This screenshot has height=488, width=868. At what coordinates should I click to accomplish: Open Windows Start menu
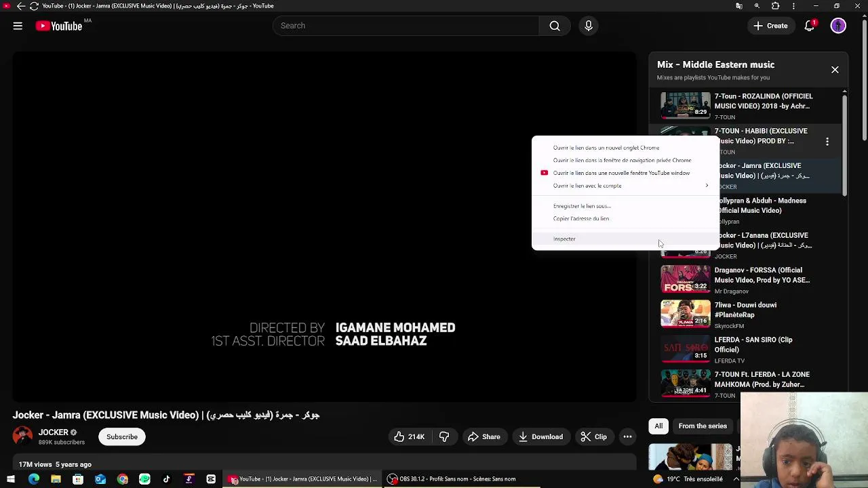[11, 479]
